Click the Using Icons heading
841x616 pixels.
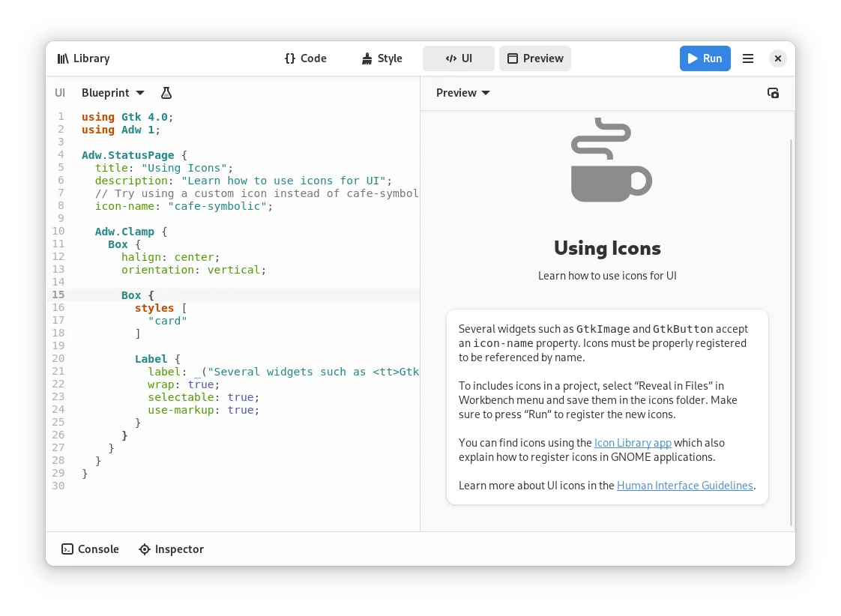point(607,248)
